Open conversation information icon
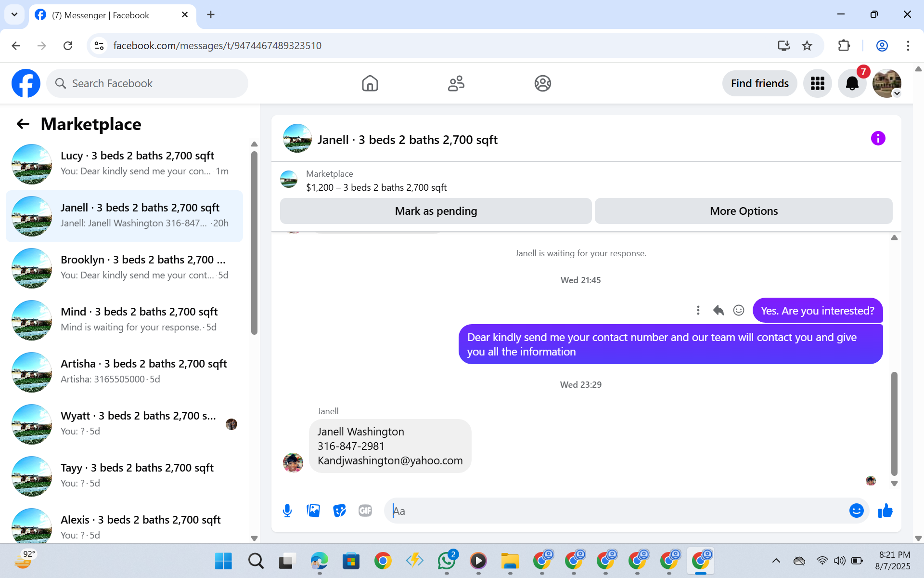Viewport: 924px width, 578px height. point(878,139)
